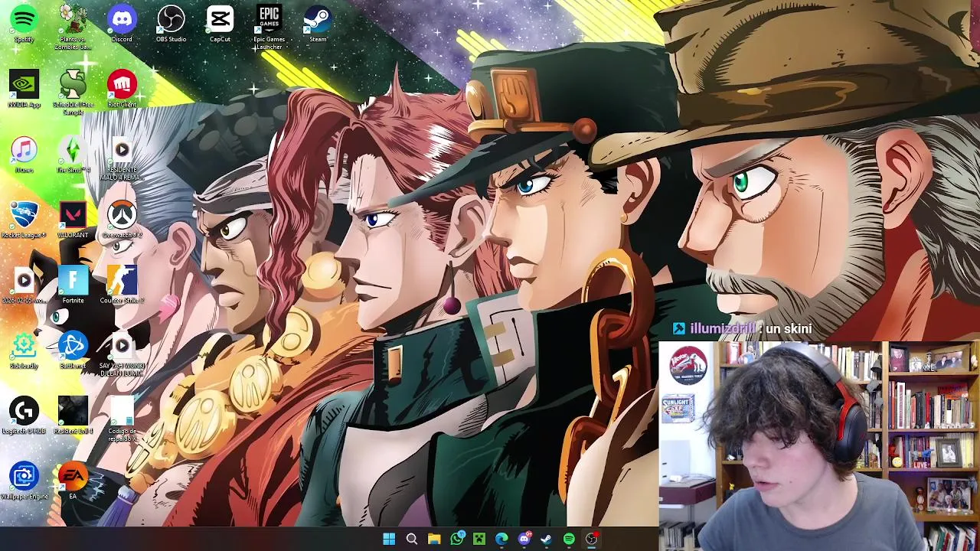
Task: Open the Riot Client desktop shortcut
Action: pos(122,89)
